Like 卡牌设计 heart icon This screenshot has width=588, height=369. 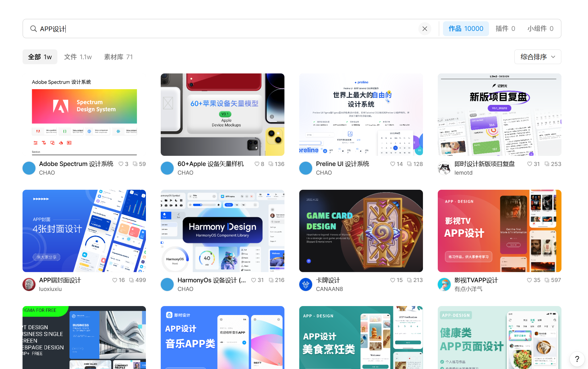(392, 280)
